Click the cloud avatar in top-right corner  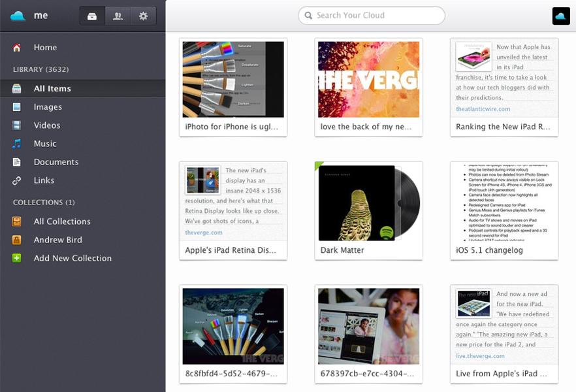(x=561, y=16)
